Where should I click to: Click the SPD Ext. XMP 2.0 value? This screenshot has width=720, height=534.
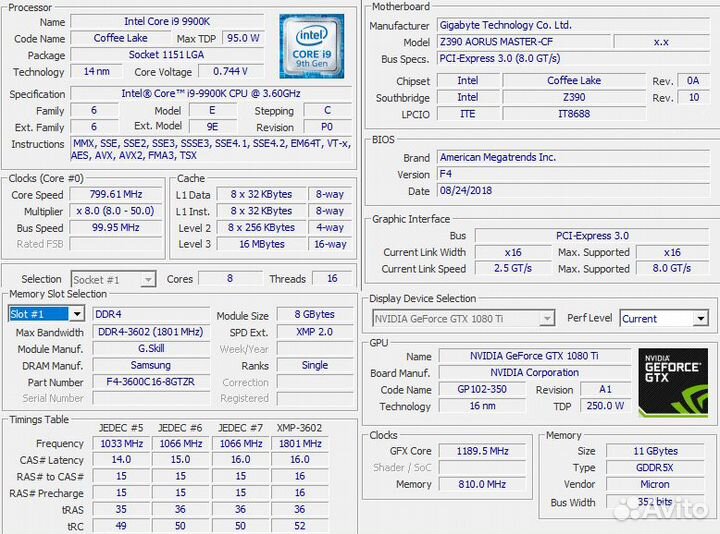coord(315,332)
